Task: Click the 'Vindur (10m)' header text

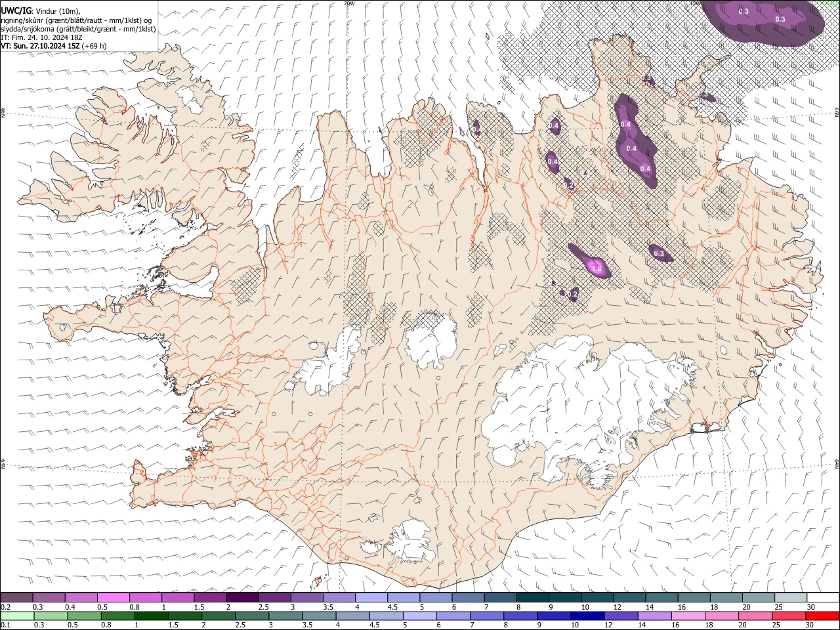Action: tap(57, 10)
